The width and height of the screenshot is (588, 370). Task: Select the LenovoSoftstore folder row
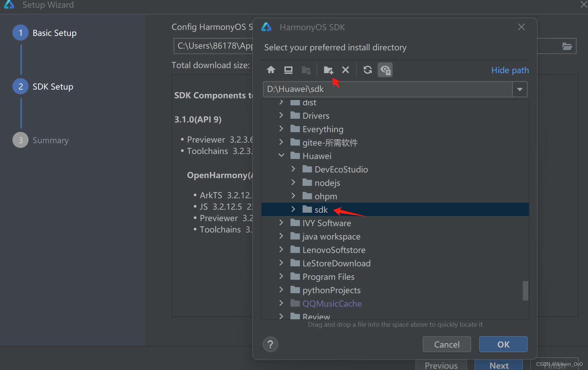tap(395, 250)
